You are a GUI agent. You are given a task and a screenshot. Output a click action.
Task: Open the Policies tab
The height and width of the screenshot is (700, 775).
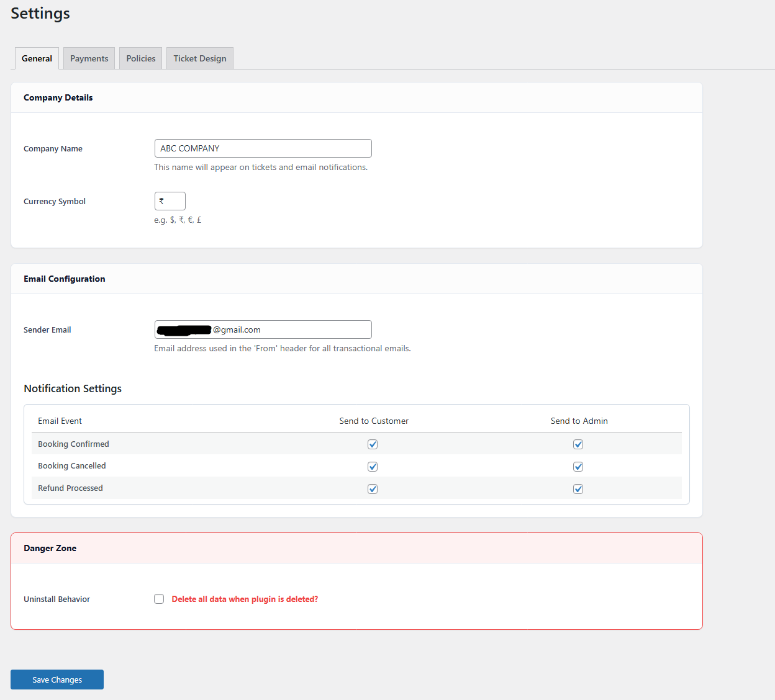coord(140,58)
